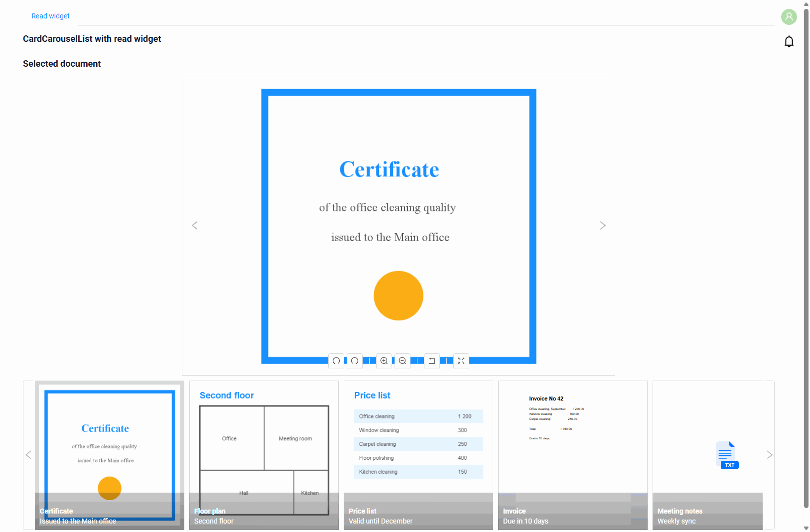Click the page vertical scrollbar
This screenshot has height=532, width=810.
tap(806, 259)
